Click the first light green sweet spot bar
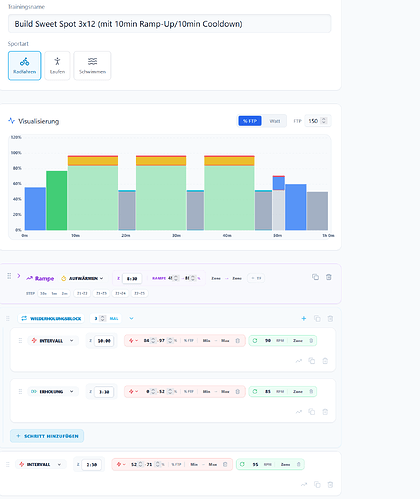The width and height of the screenshot is (420, 499). tap(93, 198)
